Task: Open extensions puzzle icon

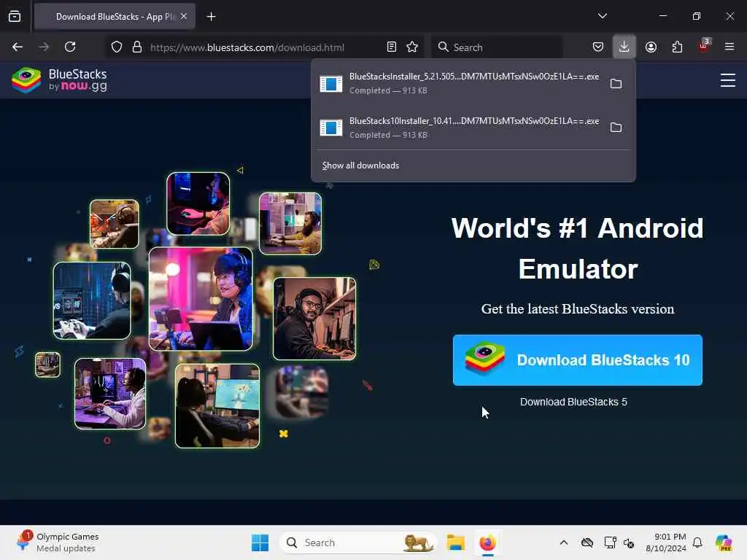Action: (x=677, y=47)
